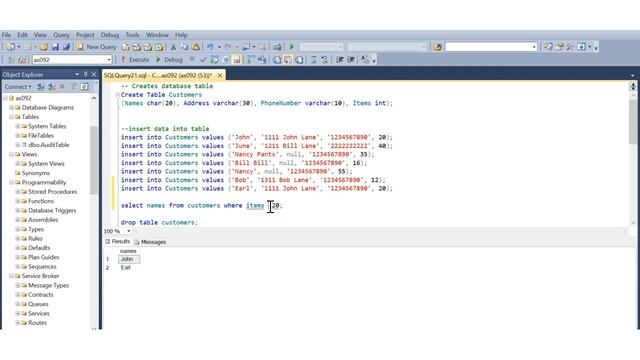Click the Properties wrench icon in top toolbar
This screenshot has width=640, height=360.
pyautogui.click(x=570, y=47)
